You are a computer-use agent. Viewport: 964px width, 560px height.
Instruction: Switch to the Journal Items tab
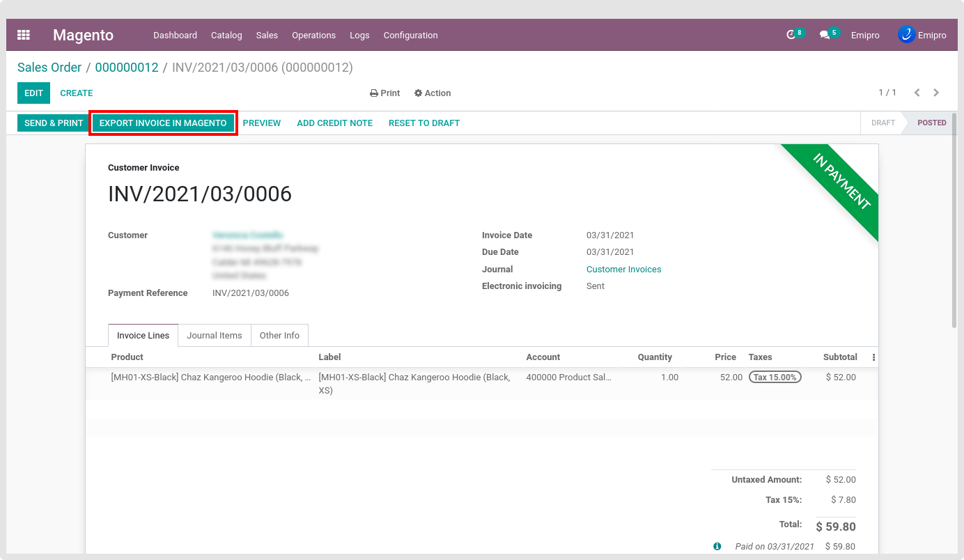pyautogui.click(x=215, y=335)
